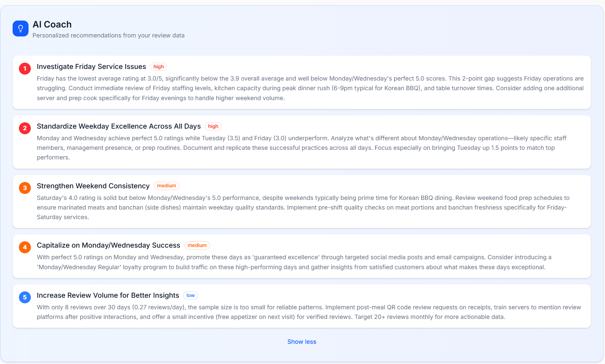
Task: Click the Show less link
Action: [302, 342]
